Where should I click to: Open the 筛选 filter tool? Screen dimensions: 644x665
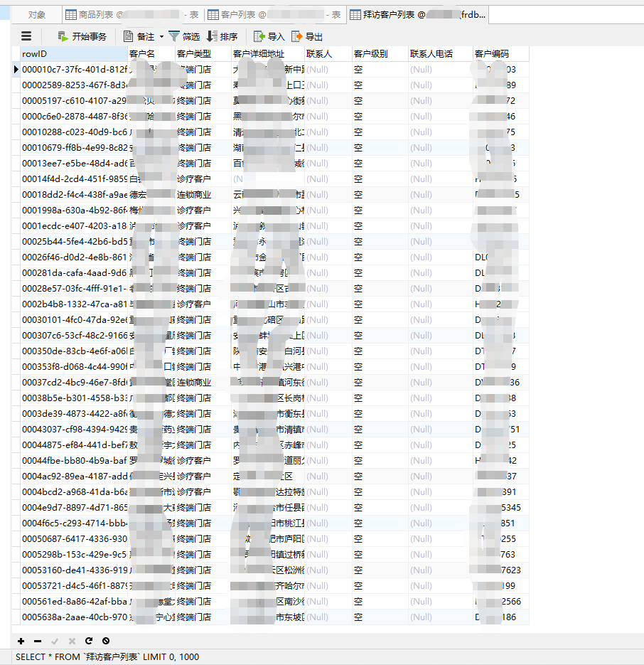[x=184, y=36]
